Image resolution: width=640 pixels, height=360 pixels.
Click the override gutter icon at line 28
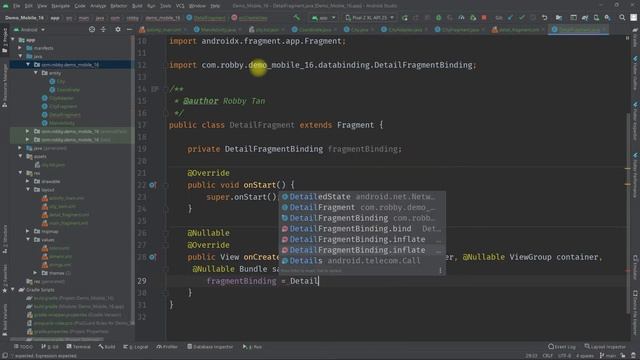point(152,257)
